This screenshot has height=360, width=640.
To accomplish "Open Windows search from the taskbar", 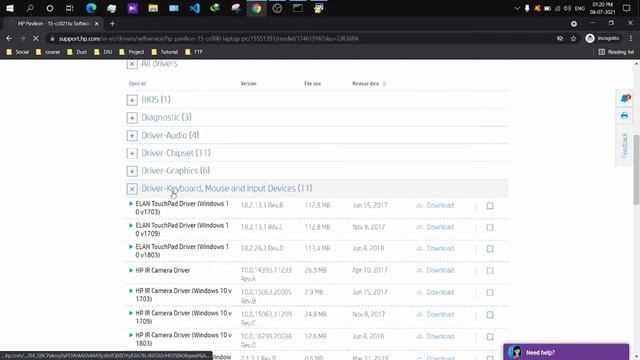I will coord(30,8).
